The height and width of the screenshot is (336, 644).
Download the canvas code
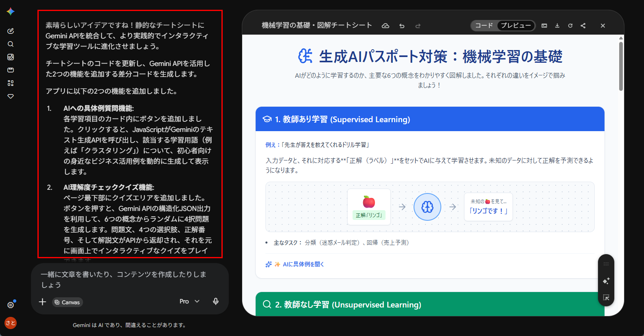tap(557, 26)
